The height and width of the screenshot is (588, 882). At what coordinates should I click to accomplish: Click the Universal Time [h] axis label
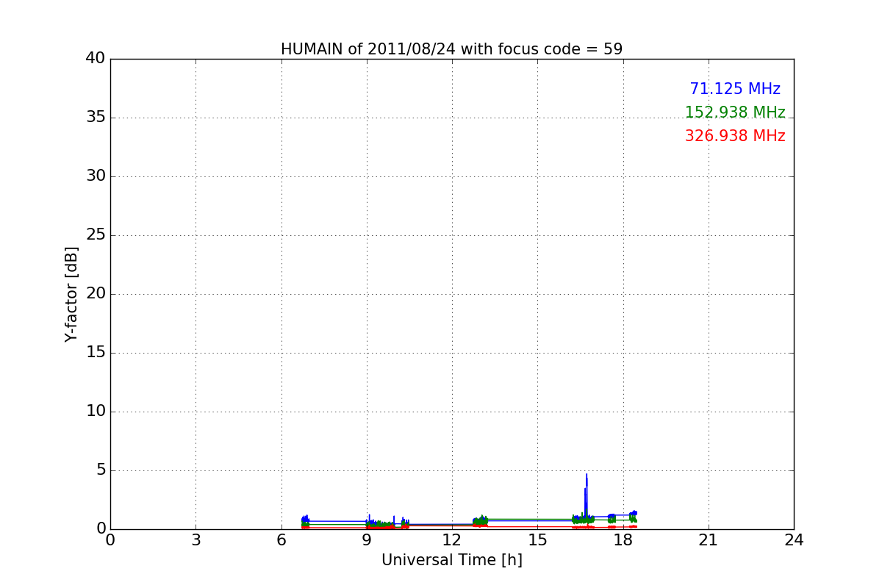pos(451,560)
